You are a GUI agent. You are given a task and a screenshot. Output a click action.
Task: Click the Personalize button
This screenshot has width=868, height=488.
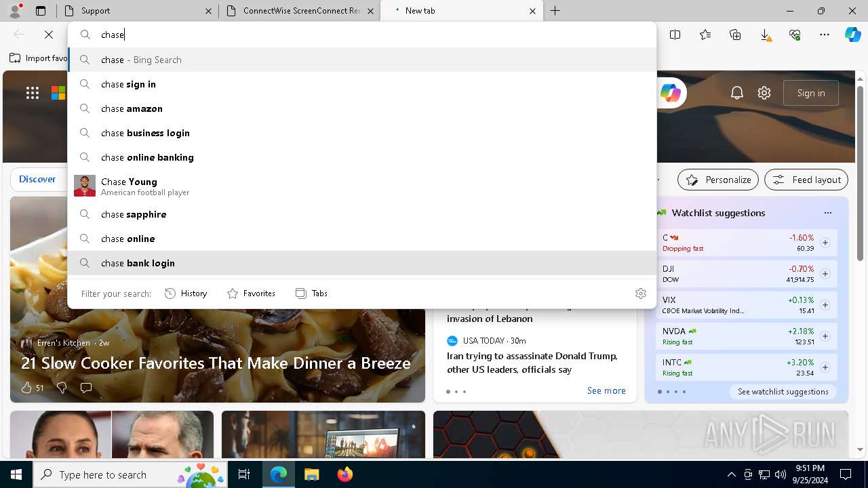pyautogui.click(x=718, y=180)
